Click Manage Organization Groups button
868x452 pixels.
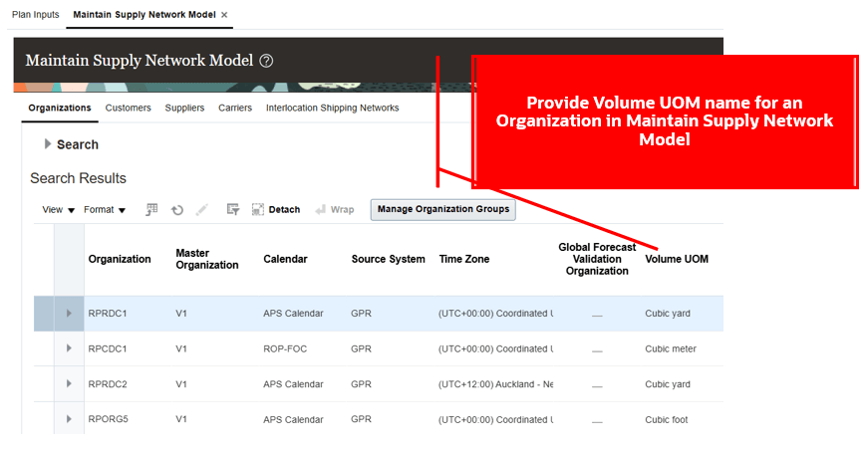[442, 209]
